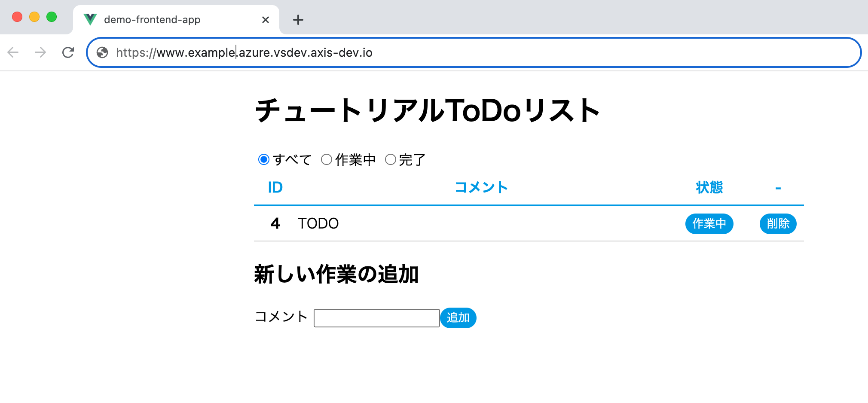The height and width of the screenshot is (403, 868).
Task: Click the green fullscreen window button
Action: (x=52, y=17)
